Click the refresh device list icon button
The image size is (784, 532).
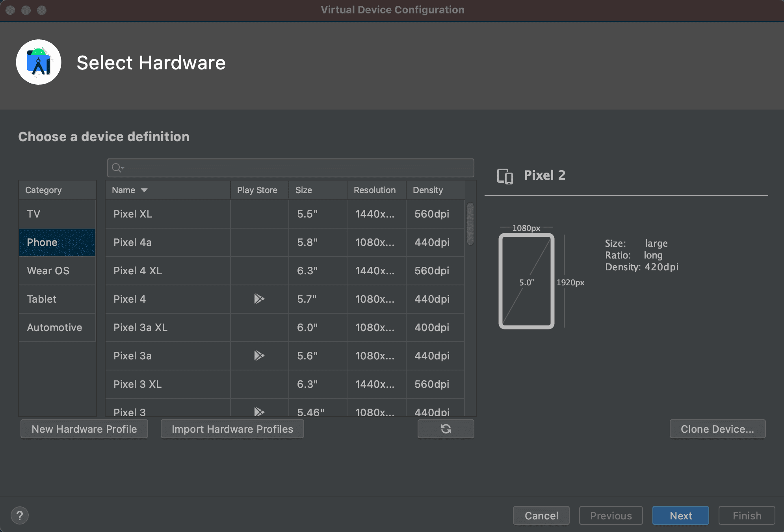pyautogui.click(x=446, y=429)
